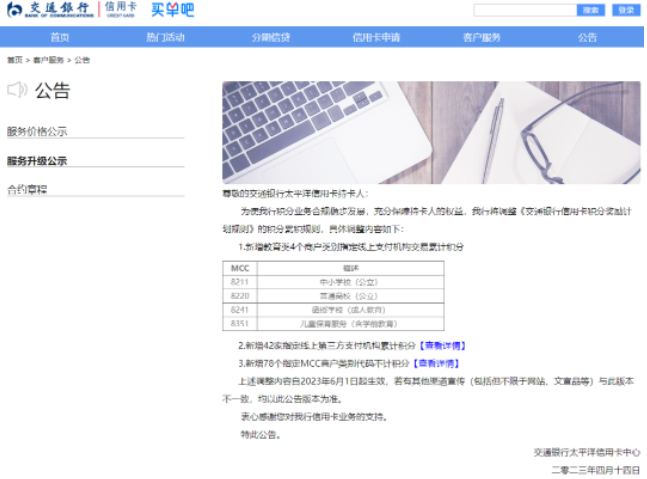Click 首页 in the breadcrumb
Viewport: 647px width, 479px height.
coord(14,60)
